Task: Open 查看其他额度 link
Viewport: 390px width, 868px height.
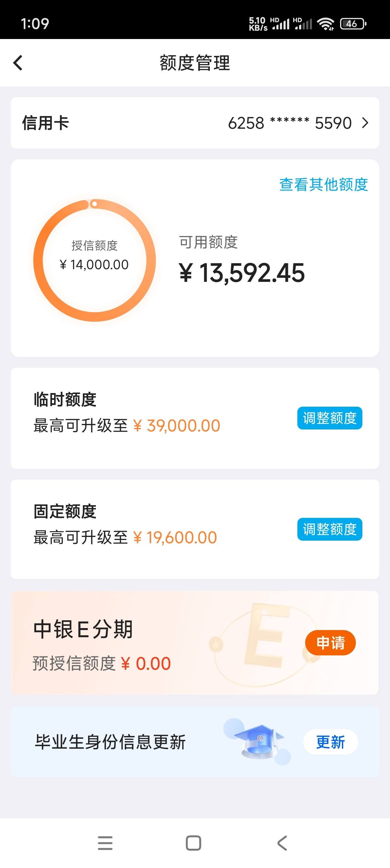Action: click(x=323, y=184)
